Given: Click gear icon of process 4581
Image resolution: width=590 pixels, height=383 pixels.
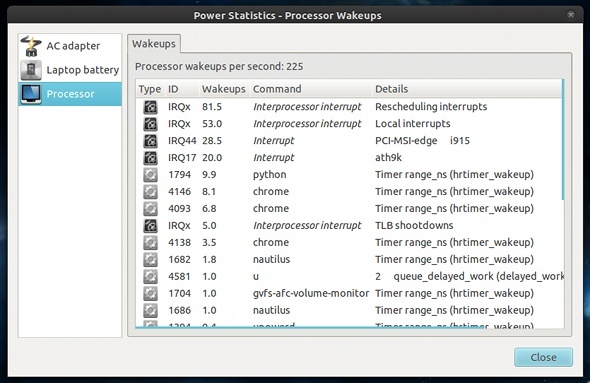Looking at the screenshot, I should click(x=151, y=276).
